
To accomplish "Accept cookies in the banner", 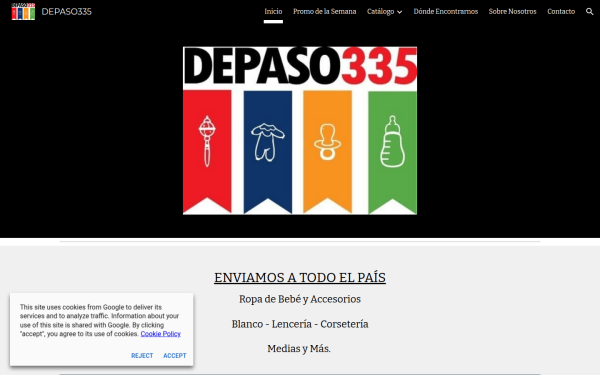I will pos(175,355).
